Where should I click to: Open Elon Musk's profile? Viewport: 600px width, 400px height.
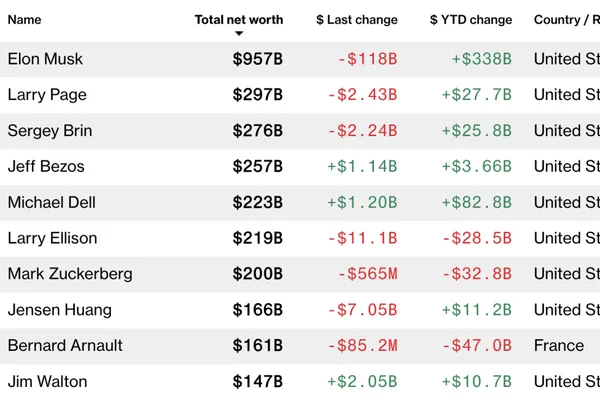(45, 59)
